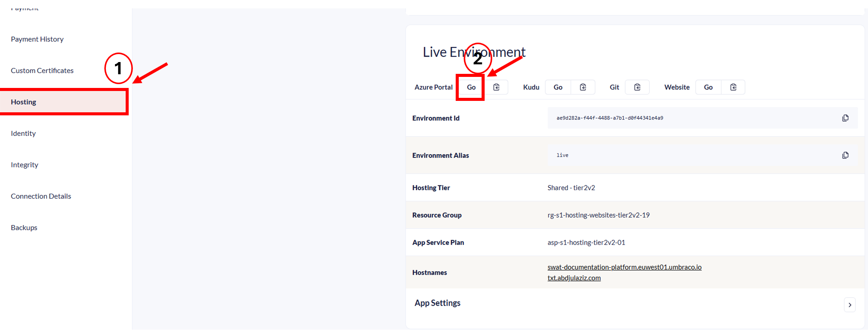Click the Azure Portal Go button
868x335 pixels.
pos(471,87)
